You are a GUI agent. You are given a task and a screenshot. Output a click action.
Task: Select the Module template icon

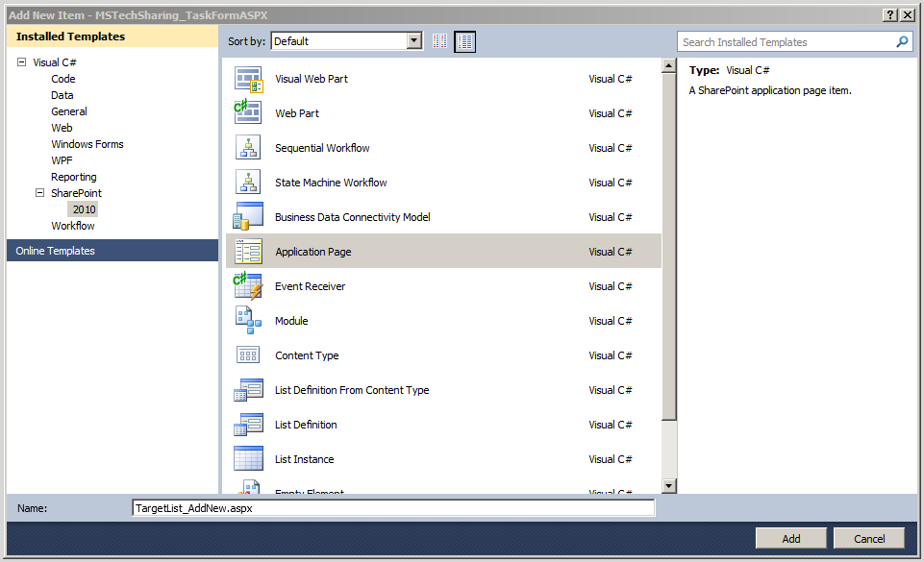(248, 320)
